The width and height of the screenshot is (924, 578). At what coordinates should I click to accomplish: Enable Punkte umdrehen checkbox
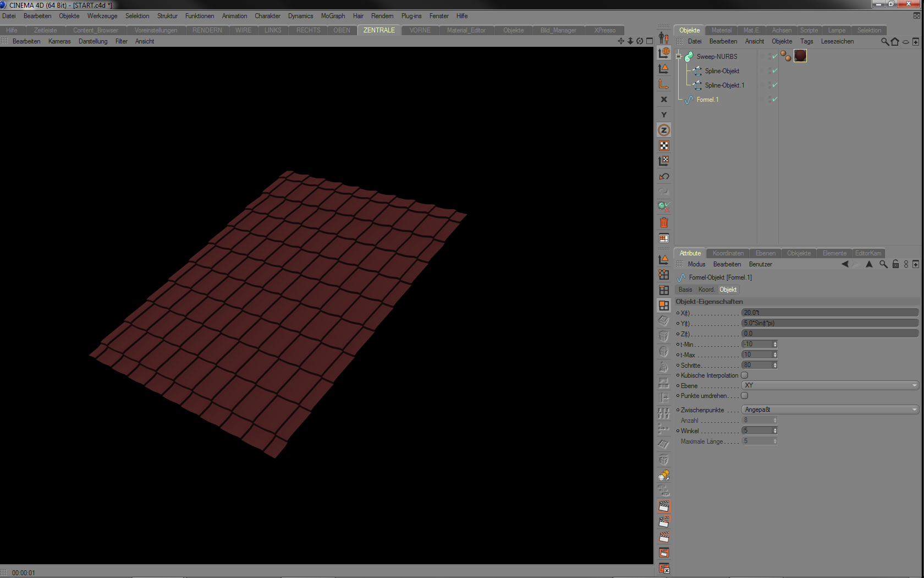pos(744,396)
